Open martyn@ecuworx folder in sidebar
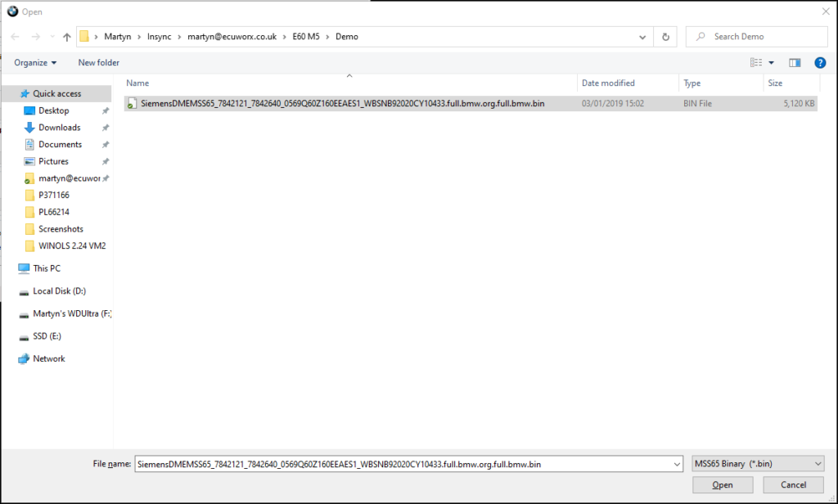 69,178
